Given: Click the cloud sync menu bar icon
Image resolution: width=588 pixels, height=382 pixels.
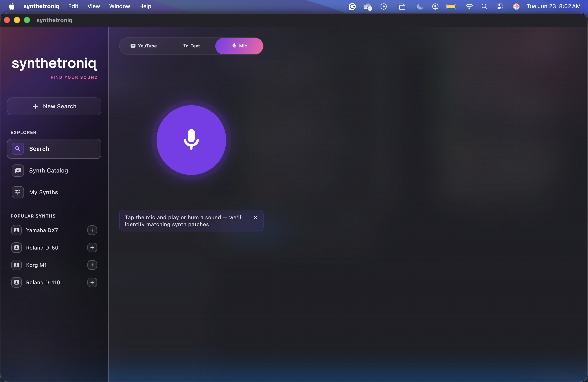Looking at the screenshot, I should (368, 7).
